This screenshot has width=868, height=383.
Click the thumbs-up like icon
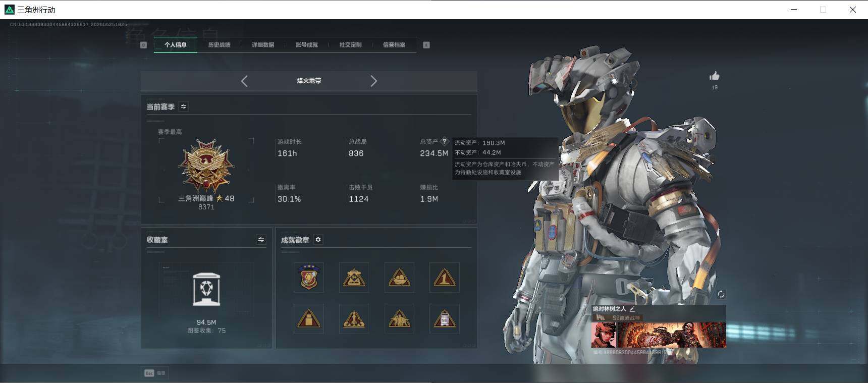click(714, 76)
